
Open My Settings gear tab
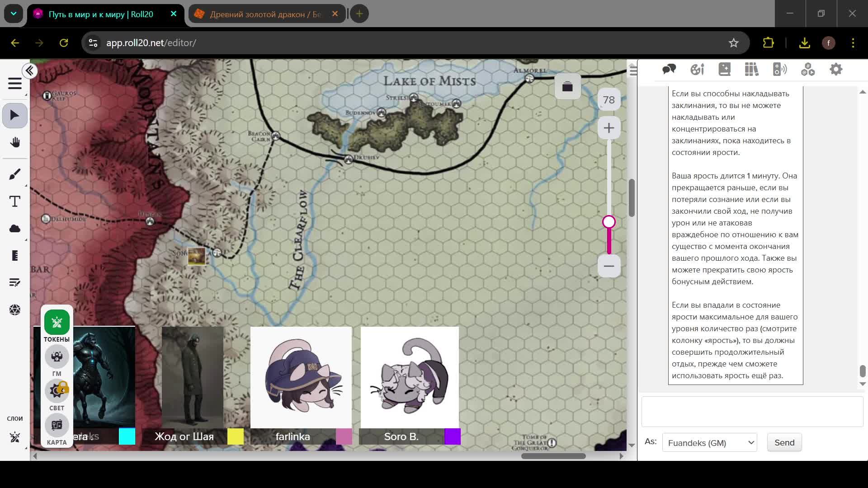835,70
